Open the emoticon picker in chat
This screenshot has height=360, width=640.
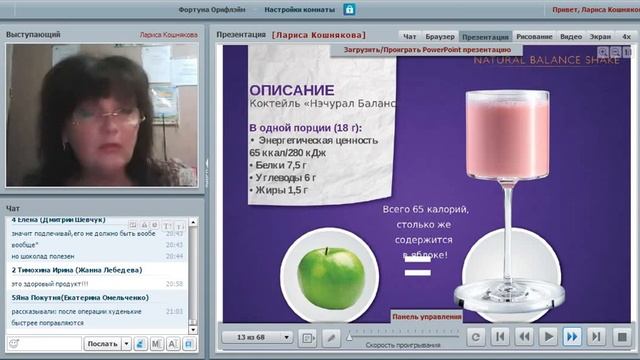pyautogui.click(x=14, y=344)
